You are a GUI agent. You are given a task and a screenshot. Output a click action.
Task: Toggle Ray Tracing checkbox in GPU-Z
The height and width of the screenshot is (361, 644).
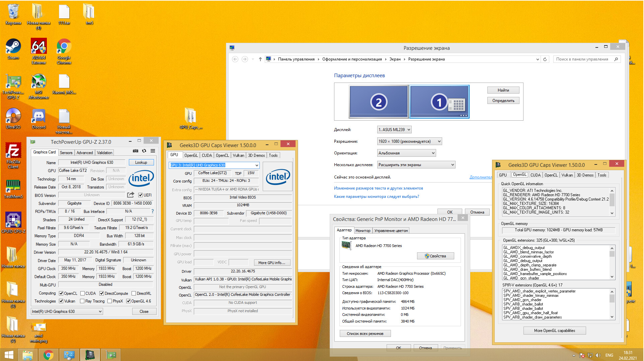coord(82,301)
